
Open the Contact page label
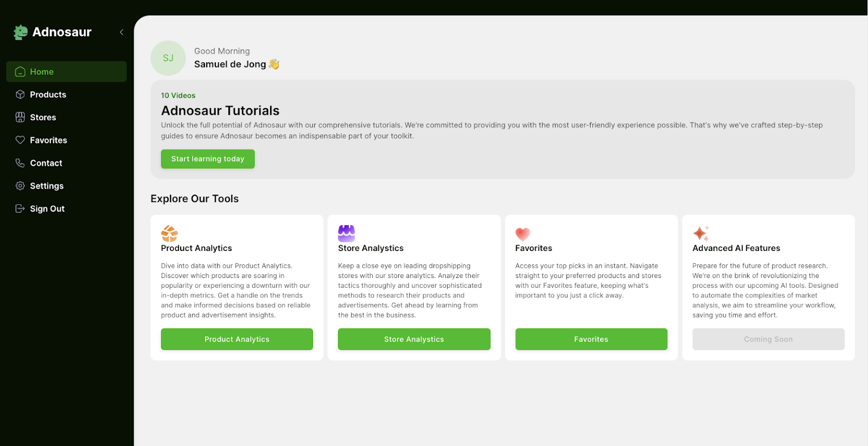46,163
